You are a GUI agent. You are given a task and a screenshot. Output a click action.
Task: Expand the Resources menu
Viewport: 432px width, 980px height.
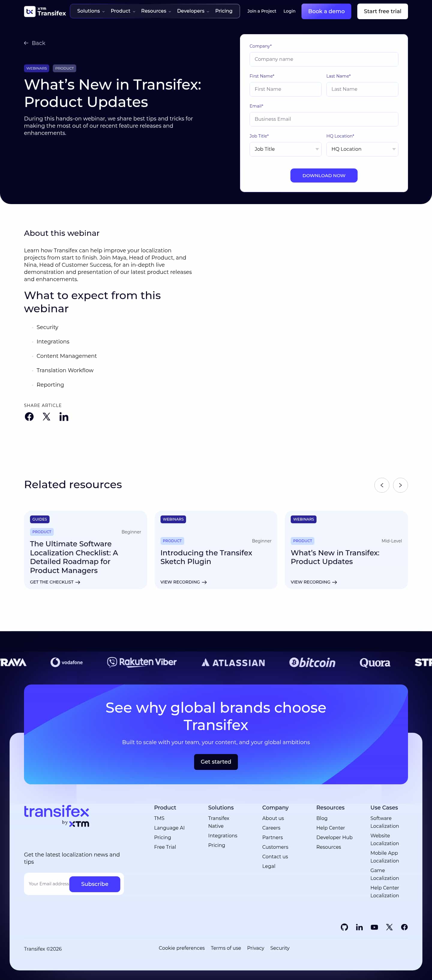pyautogui.click(x=156, y=11)
